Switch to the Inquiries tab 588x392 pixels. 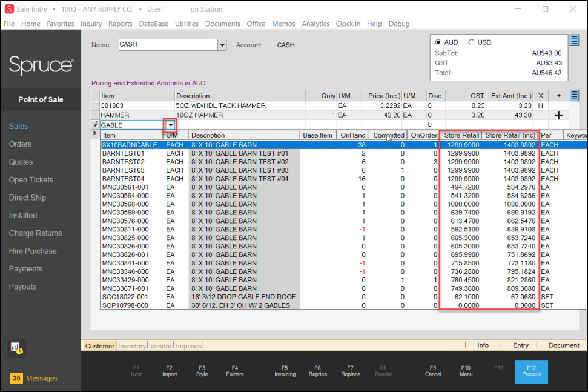pyautogui.click(x=188, y=346)
